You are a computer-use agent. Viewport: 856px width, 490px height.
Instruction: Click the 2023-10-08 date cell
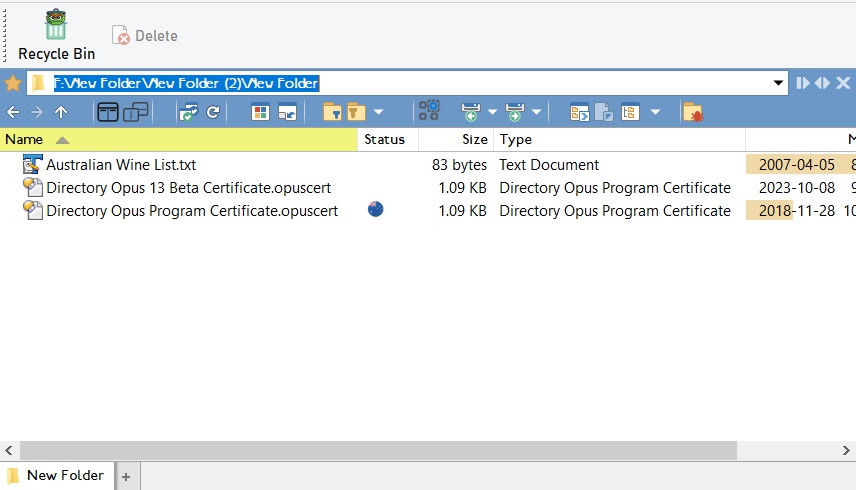coord(796,188)
